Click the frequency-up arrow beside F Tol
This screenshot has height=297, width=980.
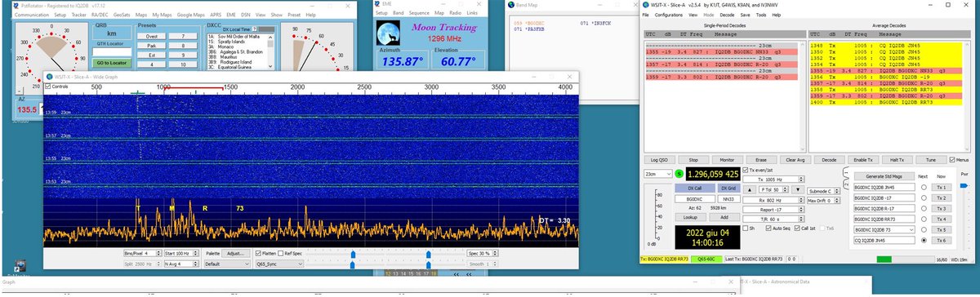click(x=750, y=190)
